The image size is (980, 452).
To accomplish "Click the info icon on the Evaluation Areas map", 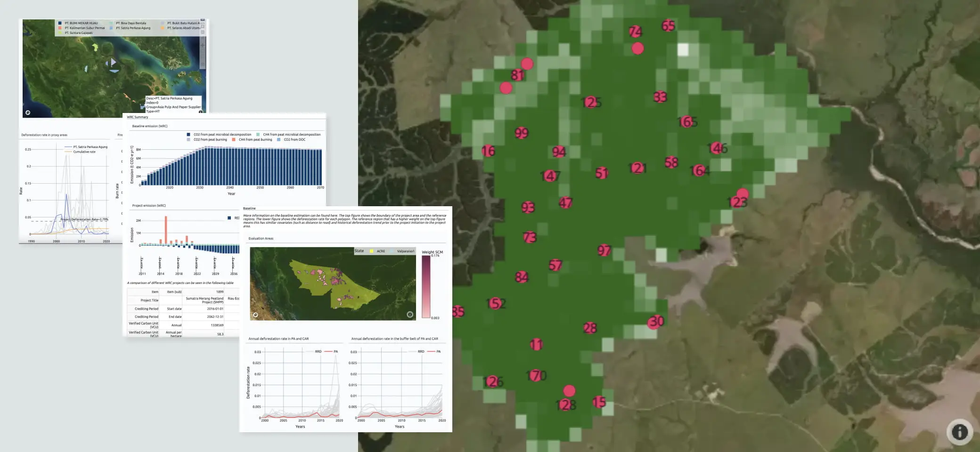I will pyautogui.click(x=410, y=315).
